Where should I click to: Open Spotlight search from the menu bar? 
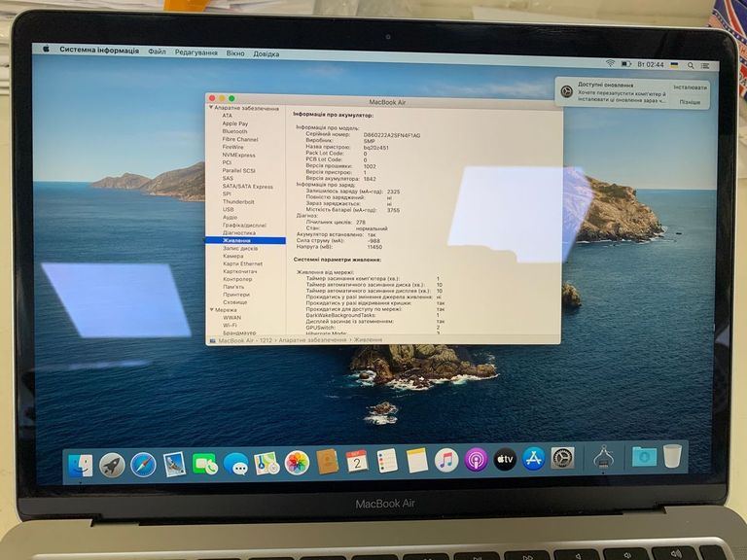691,66
